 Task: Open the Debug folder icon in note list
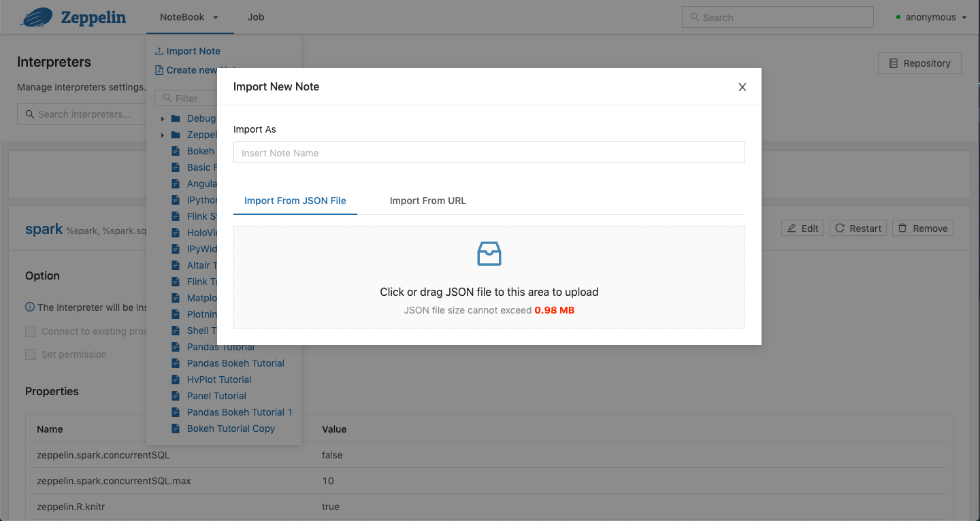176,118
